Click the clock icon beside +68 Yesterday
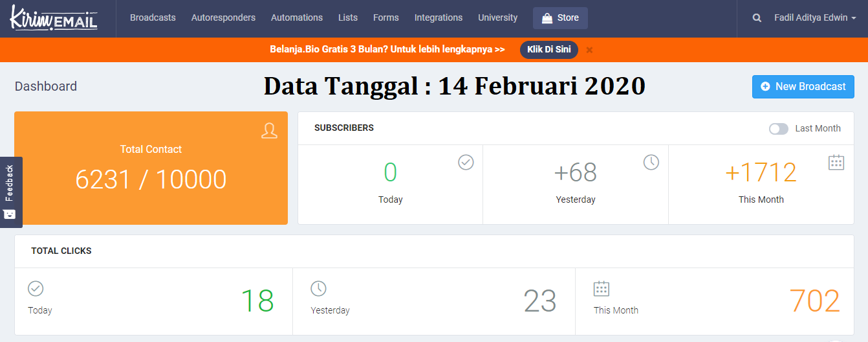Viewport: 868px width, 342px height. point(651,162)
